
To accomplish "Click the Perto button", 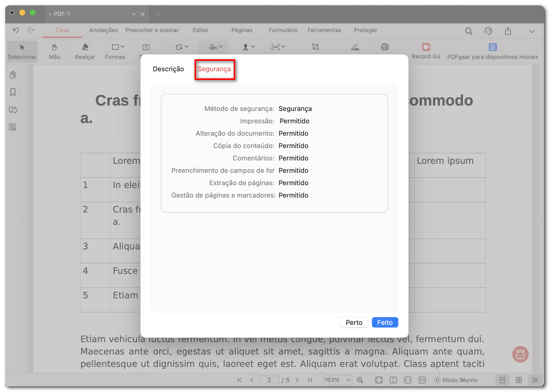I will pyautogui.click(x=354, y=322).
